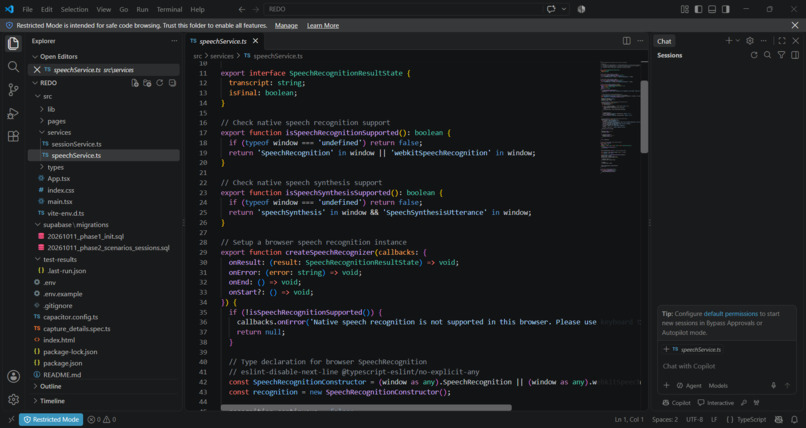Open the Help menu
This screenshot has height=428, width=806.
[197, 9]
